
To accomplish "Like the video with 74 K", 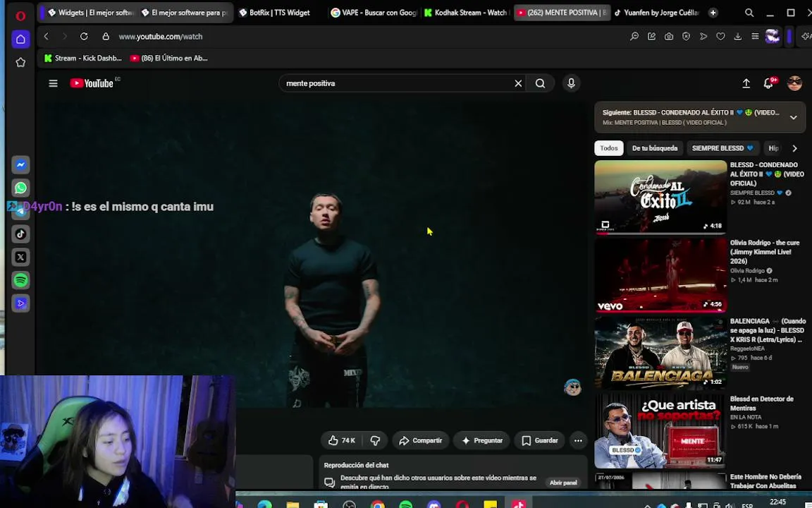I will pos(341,440).
